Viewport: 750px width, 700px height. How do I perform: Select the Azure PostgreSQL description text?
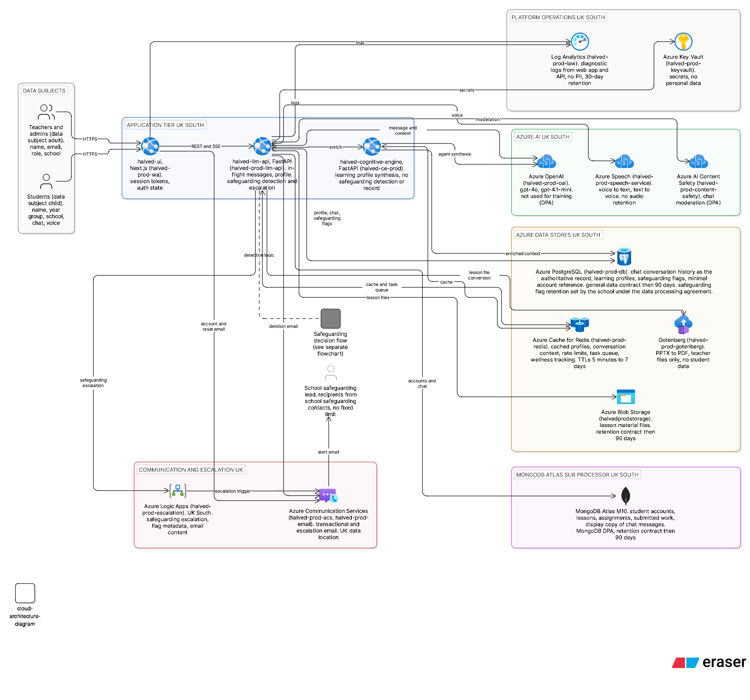[624, 282]
